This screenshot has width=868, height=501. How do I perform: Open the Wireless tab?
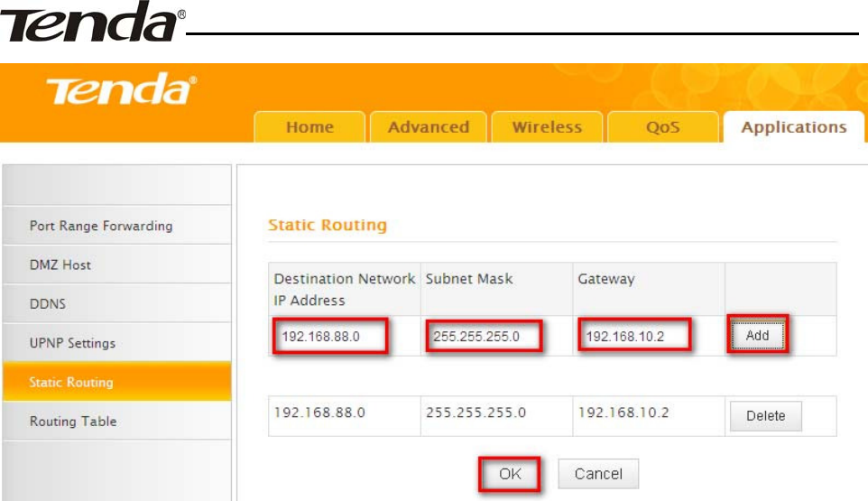pyautogui.click(x=547, y=126)
